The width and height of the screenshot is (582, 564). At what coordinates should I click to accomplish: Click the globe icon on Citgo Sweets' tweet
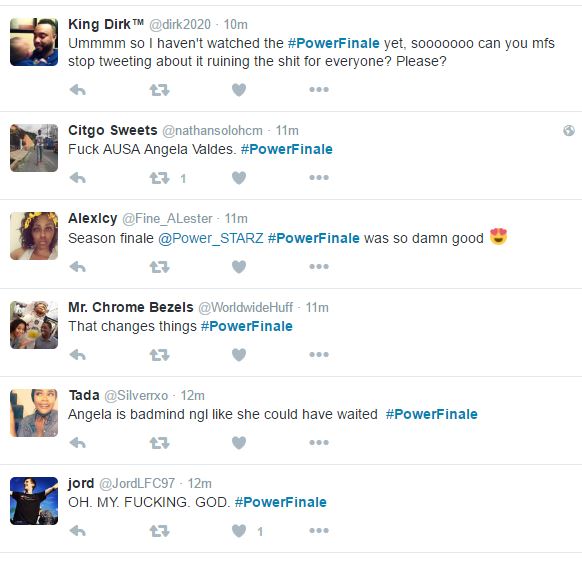pos(569,131)
